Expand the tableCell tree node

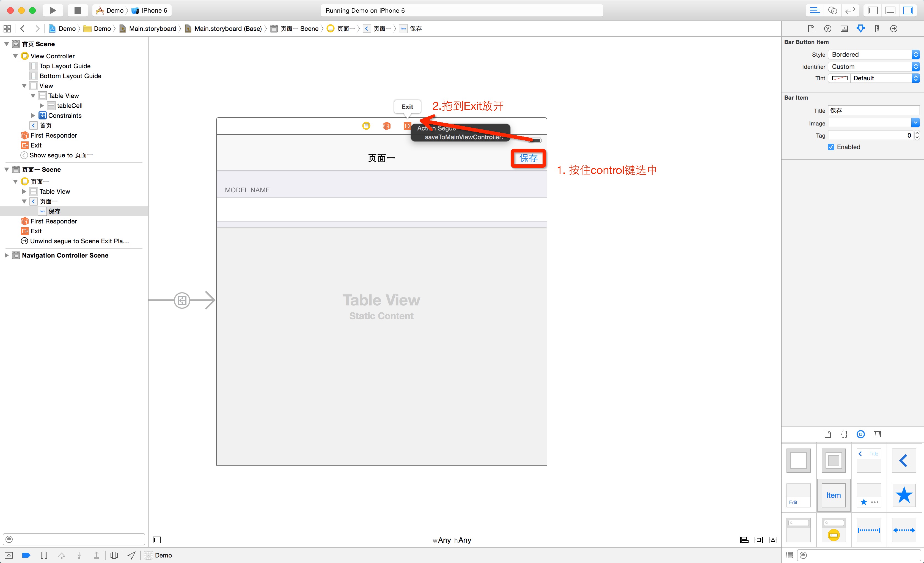click(x=42, y=105)
